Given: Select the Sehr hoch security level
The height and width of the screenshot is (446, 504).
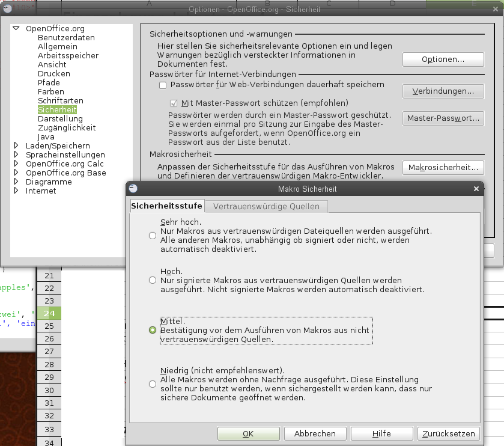Looking at the screenshot, I should pyautogui.click(x=153, y=236).
